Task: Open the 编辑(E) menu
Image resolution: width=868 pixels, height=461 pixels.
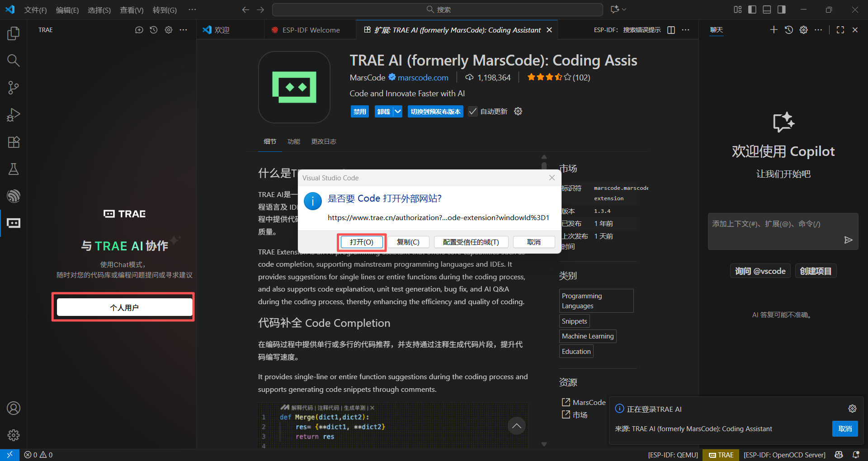Action: 67,10
